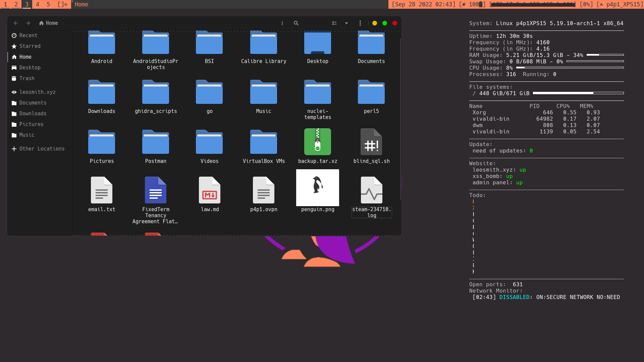644x362 pixels.
Task: Open the Starred sidebar item
Action: [x=30, y=46]
